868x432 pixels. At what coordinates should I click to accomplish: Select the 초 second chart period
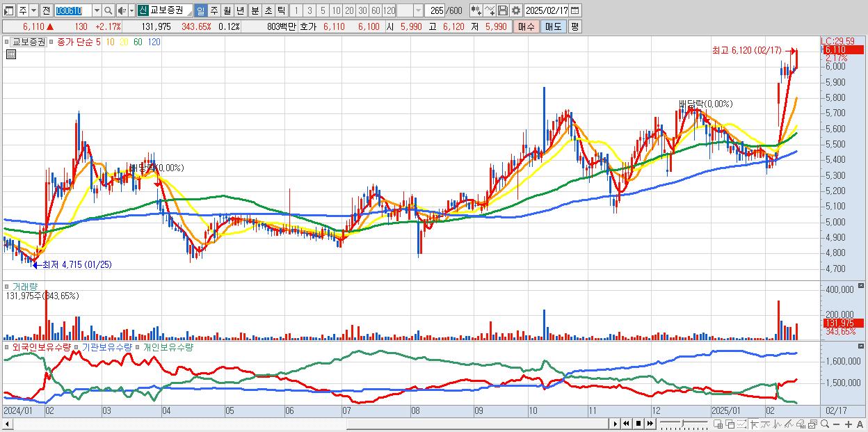click(x=267, y=10)
